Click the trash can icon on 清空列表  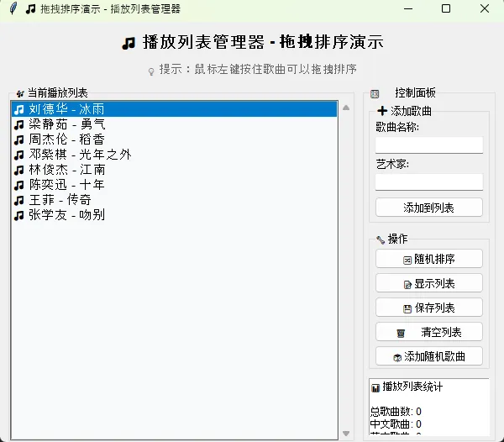tap(401, 333)
